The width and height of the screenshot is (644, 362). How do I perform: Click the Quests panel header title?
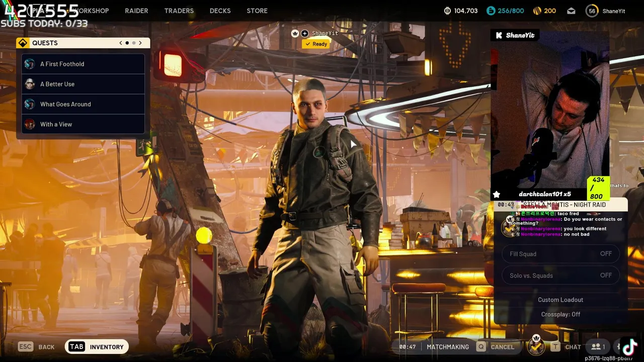[x=45, y=43]
